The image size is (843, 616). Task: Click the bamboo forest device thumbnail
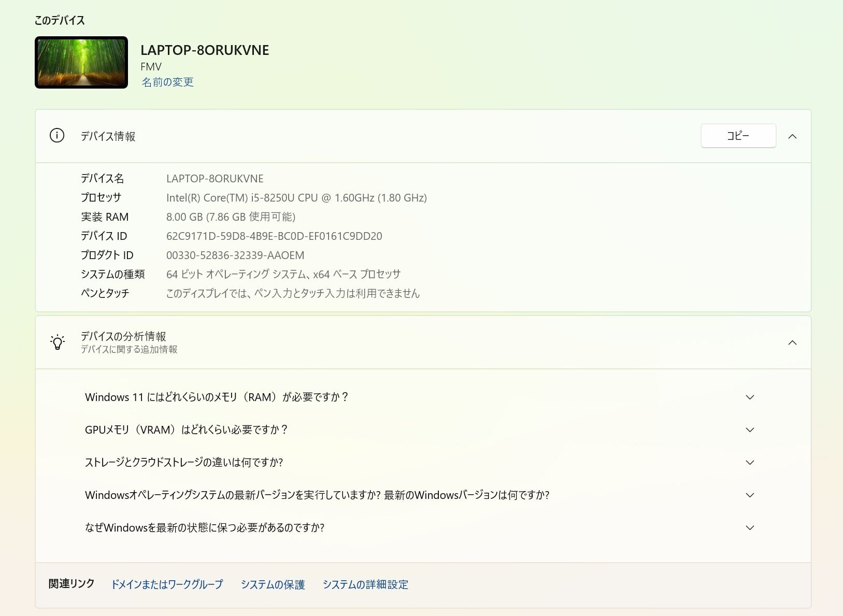click(x=81, y=63)
